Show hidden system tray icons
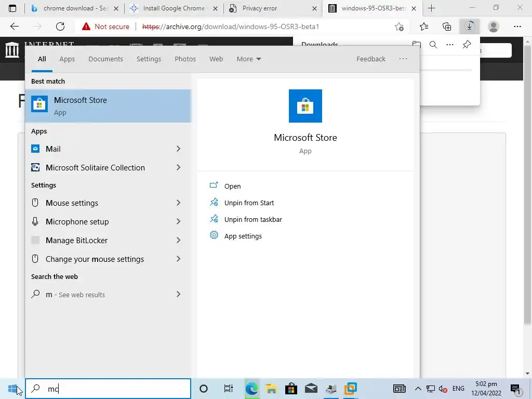532x399 pixels. click(418, 389)
